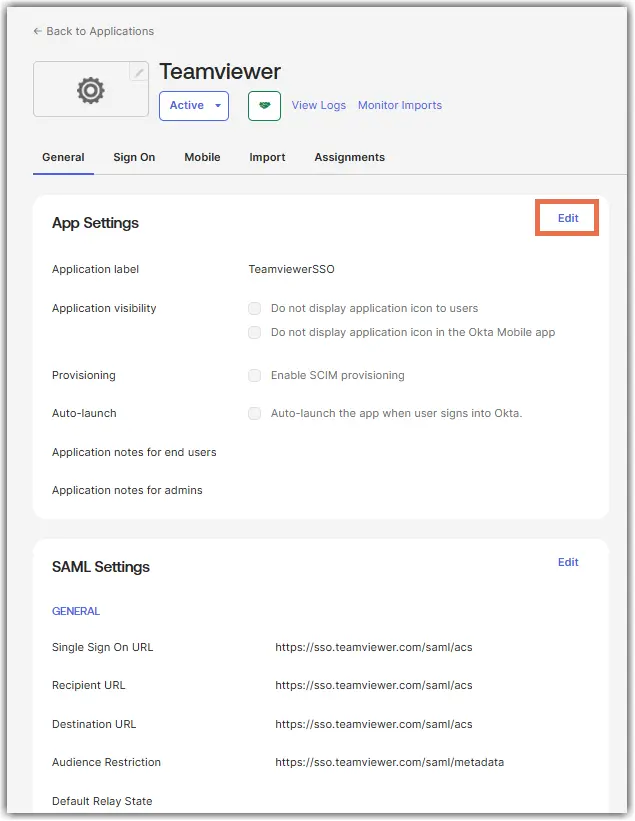The height and width of the screenshot is (821, 635).
Task: Click Application notes for admins label
Action: point(127,491)
